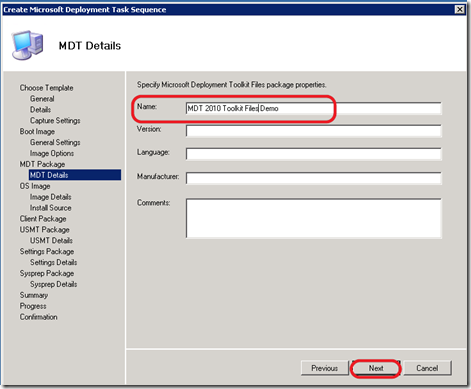Open the OS Image step
This screenshot has height=389, width=471.
35,186
